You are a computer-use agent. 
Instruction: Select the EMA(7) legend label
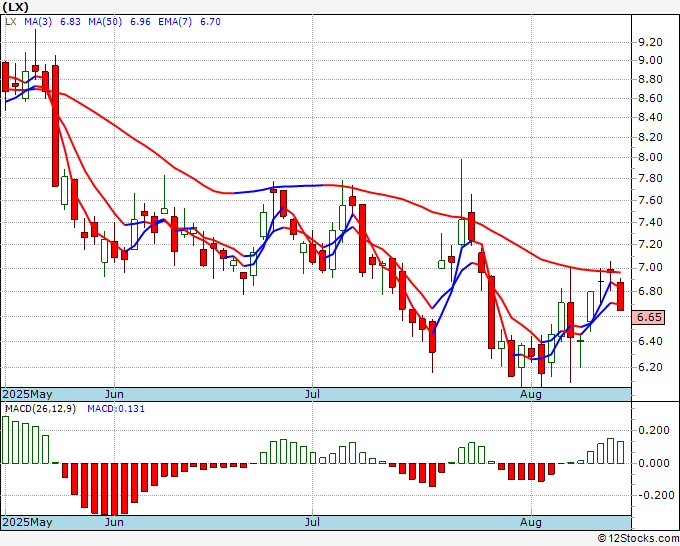[x=175, y=22]
